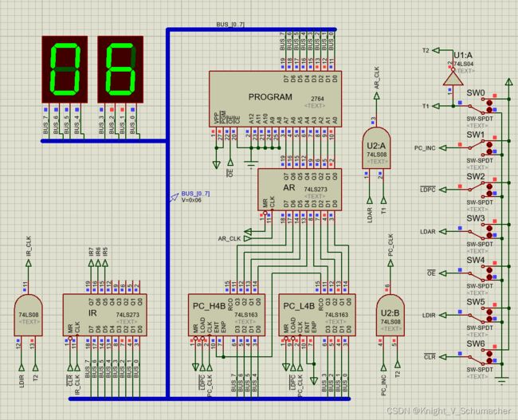Select the U2:A 74LS08 AND gate
Screen dimensions: 518x420
(376, 148)
